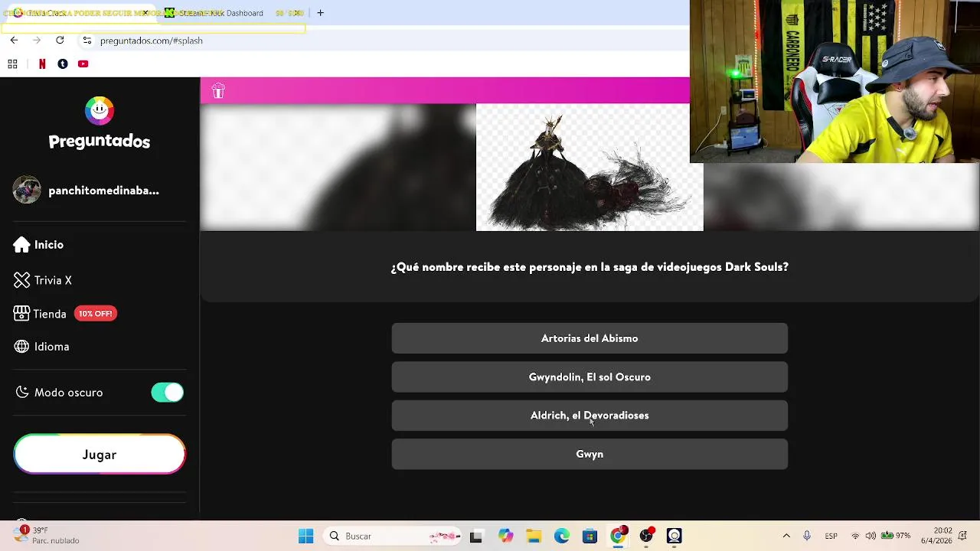Image resolution: width=980 pixels, height=551 pixels.
Task: Go back with browser back arrow
Action: pos(14,41)
